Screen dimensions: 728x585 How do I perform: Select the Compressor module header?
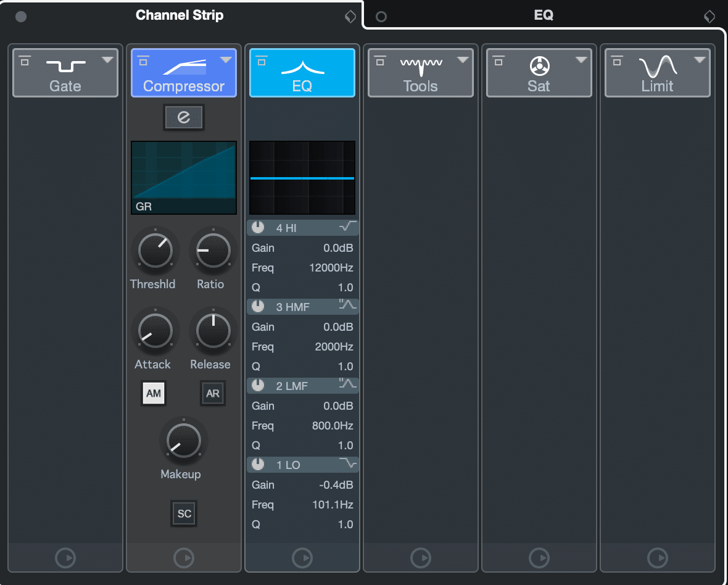(184, 73)
